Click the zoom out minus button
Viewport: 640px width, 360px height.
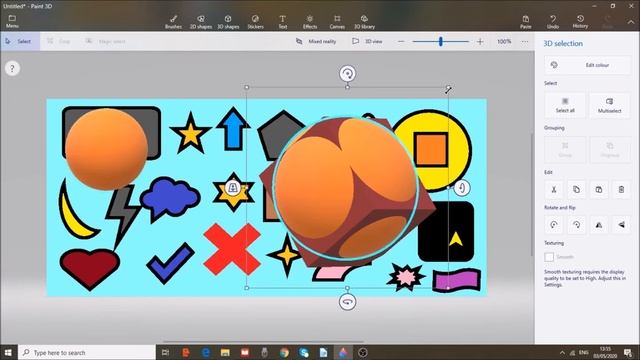point(401,42)
